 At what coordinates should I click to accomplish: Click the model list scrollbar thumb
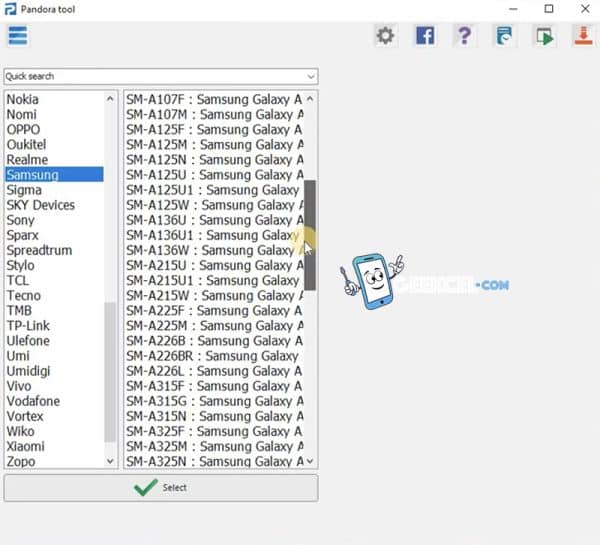[310, 235]
